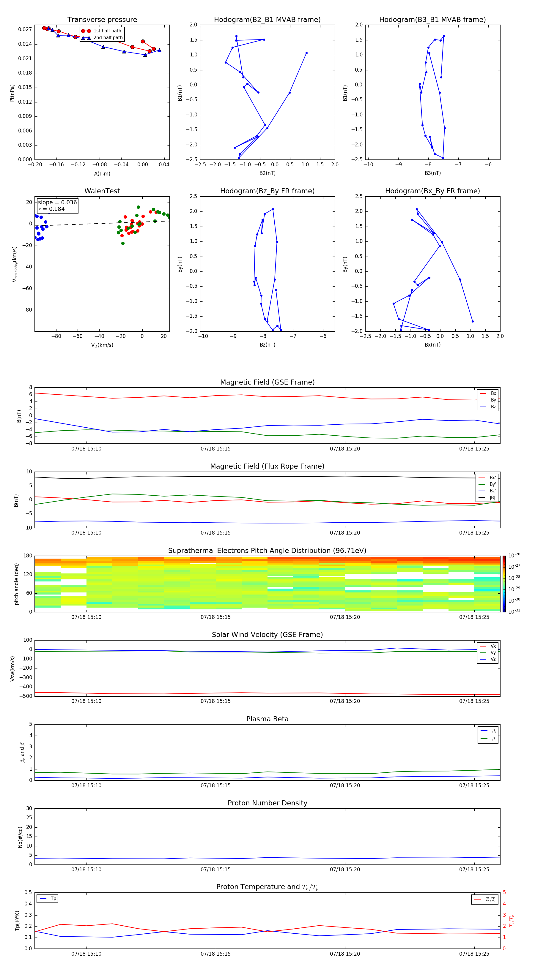Image resolution: width=535 pixels, height=980 pixels.
Task: Click '07/18 15:20' tick under Solar Wind Velocity
Action: (345, 701)
